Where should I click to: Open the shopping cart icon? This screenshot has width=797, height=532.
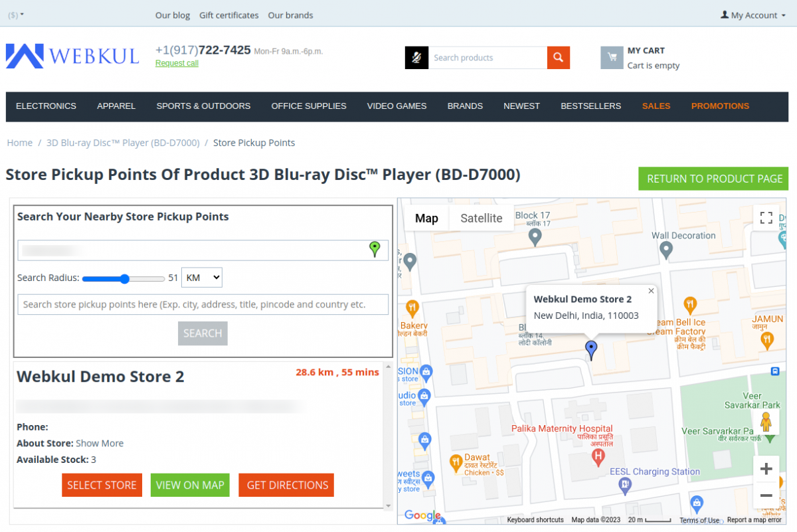coord(612,58)
